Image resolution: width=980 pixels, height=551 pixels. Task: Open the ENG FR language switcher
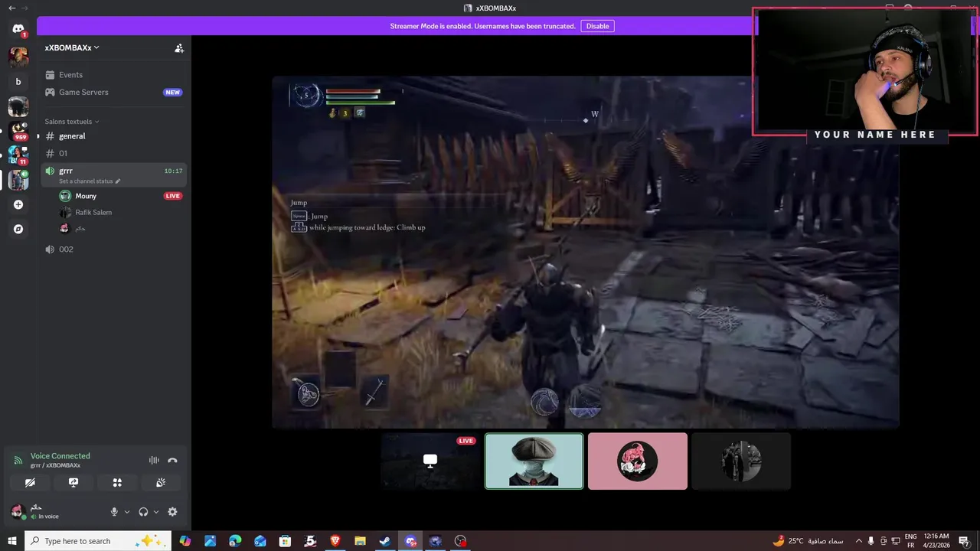tap(911, 541)
